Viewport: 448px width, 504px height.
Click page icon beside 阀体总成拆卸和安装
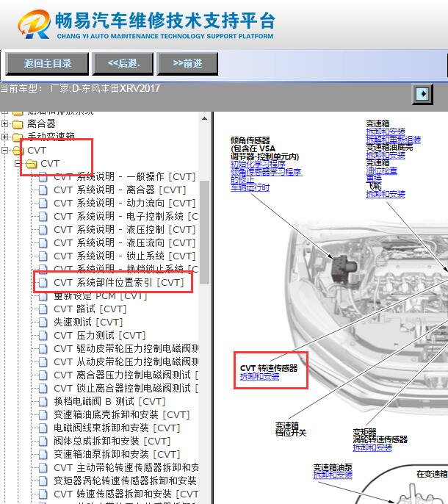tap(43, 442)
